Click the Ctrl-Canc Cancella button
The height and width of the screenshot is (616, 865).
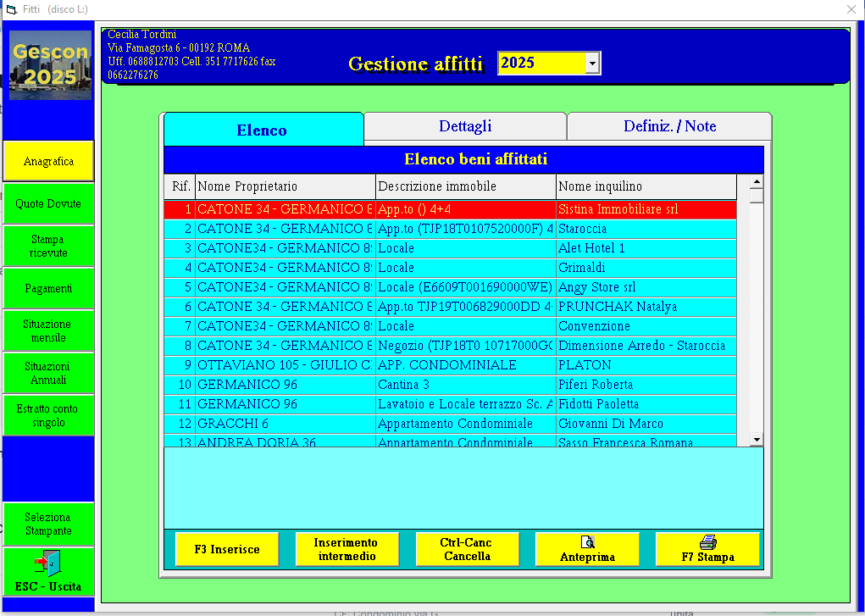point(468,549)
